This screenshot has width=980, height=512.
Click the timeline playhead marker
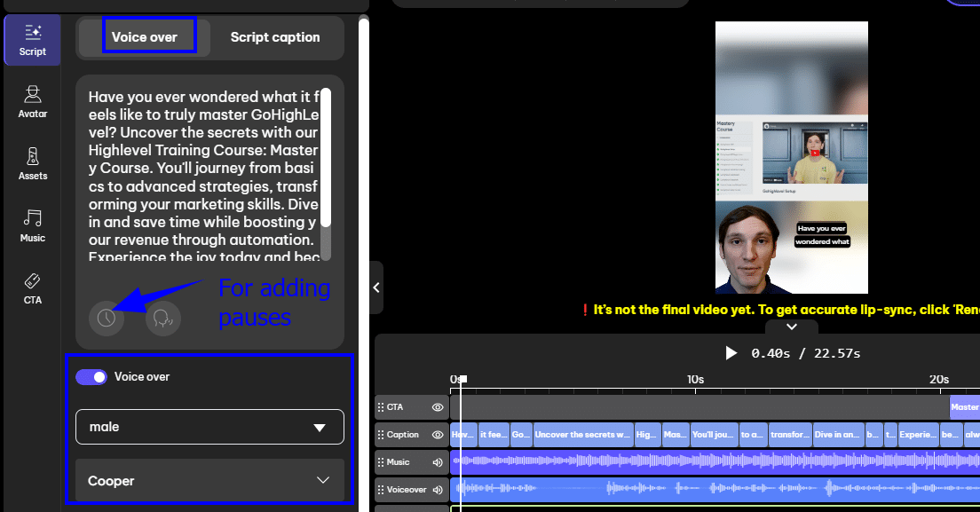(462, 379)
